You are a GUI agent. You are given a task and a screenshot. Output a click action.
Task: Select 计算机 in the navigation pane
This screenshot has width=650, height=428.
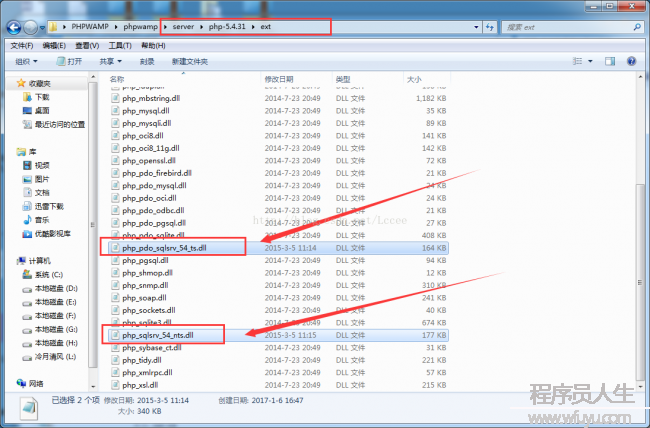pos(39,261)
